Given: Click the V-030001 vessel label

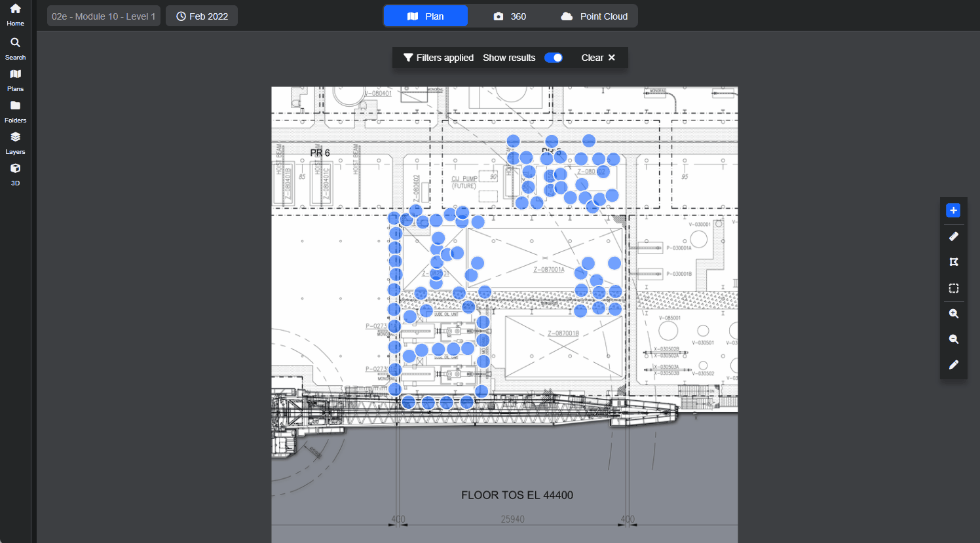Looking at the screenshot, I should click(700, 224).
